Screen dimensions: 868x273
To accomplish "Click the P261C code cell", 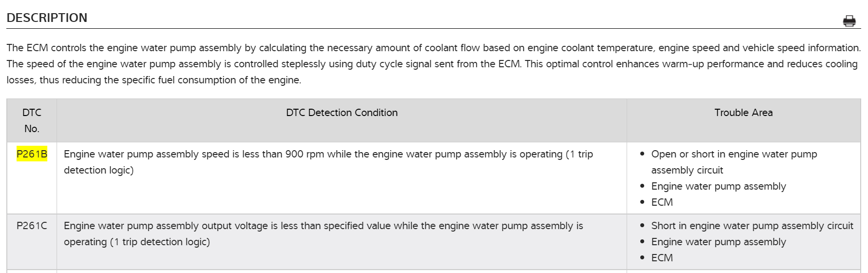I will [x=32, y=226].
